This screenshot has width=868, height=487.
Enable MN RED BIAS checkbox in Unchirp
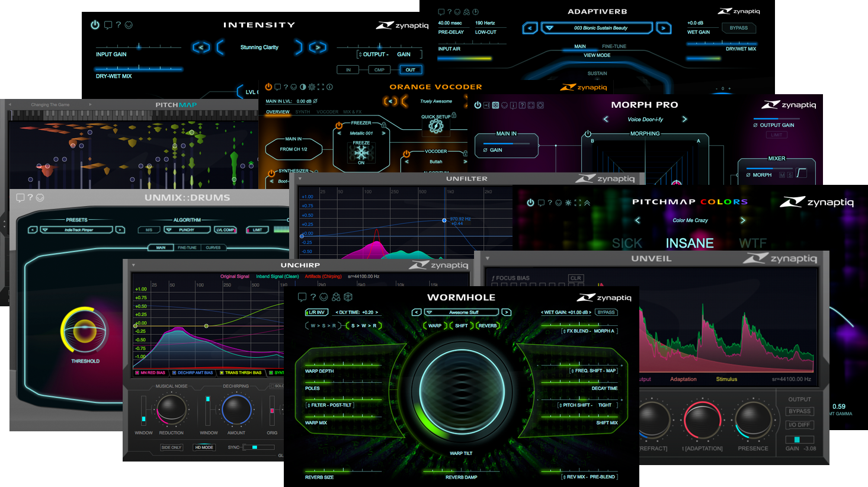point(137,373)
